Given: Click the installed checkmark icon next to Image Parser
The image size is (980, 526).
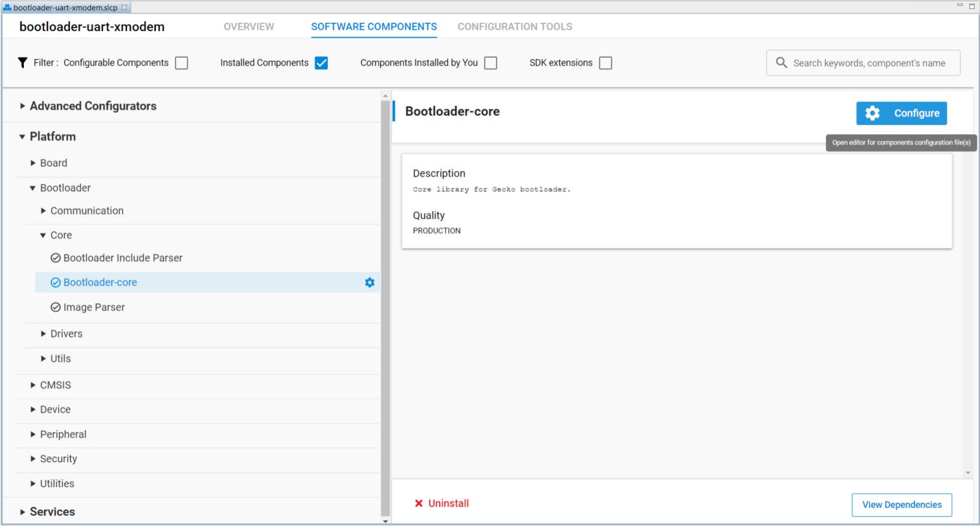Looking at the screenshot, I should click(55, 307).
